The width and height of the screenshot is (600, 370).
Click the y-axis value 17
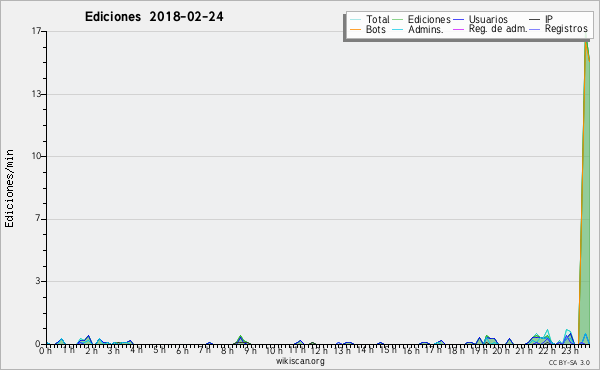click(x=36, y=31)
